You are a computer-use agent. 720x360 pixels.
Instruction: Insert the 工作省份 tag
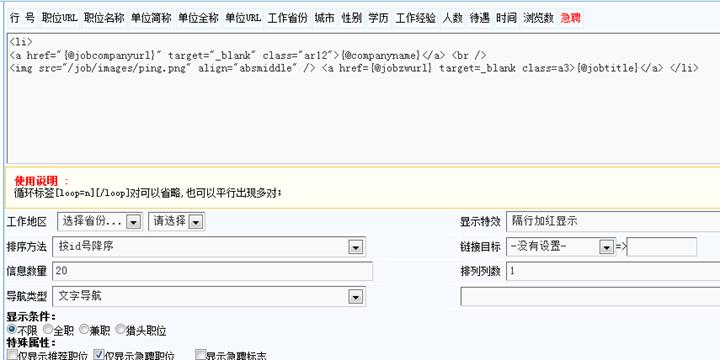(x=287, y=18)
